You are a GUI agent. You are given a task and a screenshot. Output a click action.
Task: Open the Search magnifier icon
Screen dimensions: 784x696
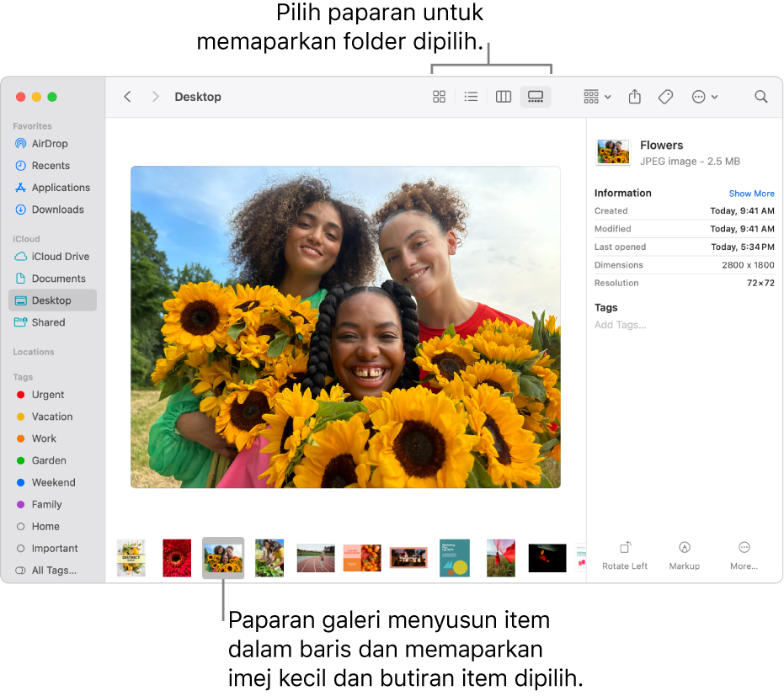coord(761,97)
